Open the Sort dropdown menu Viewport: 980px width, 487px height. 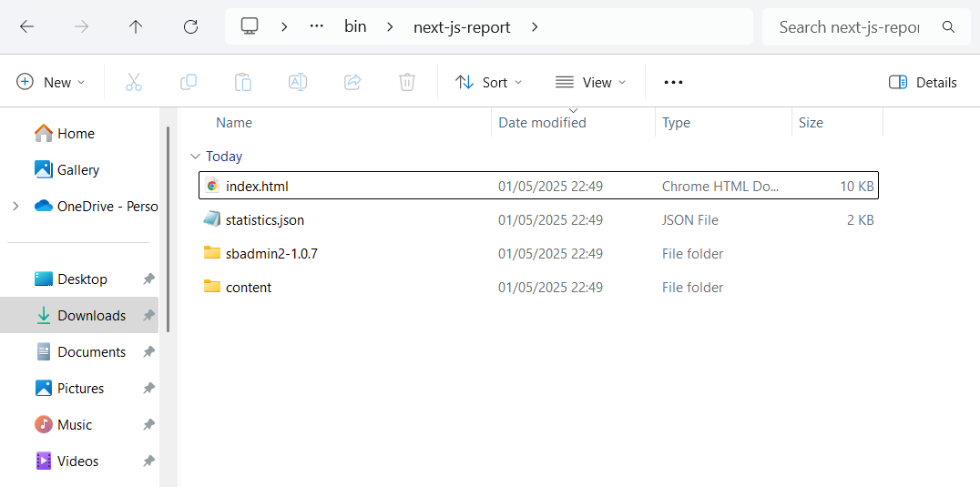pyautogui.click(x=488, y=83)
